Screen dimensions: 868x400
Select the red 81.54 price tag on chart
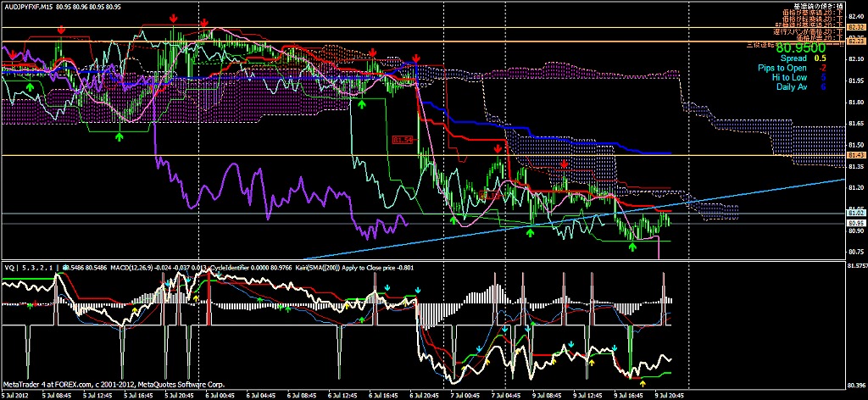click(x=403, y=138)
